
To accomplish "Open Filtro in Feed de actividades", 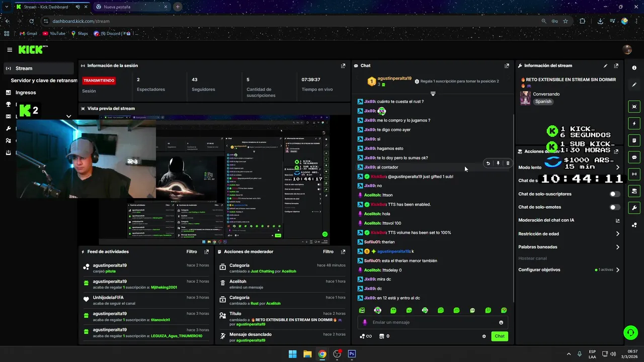I will [x=192, y=251].
